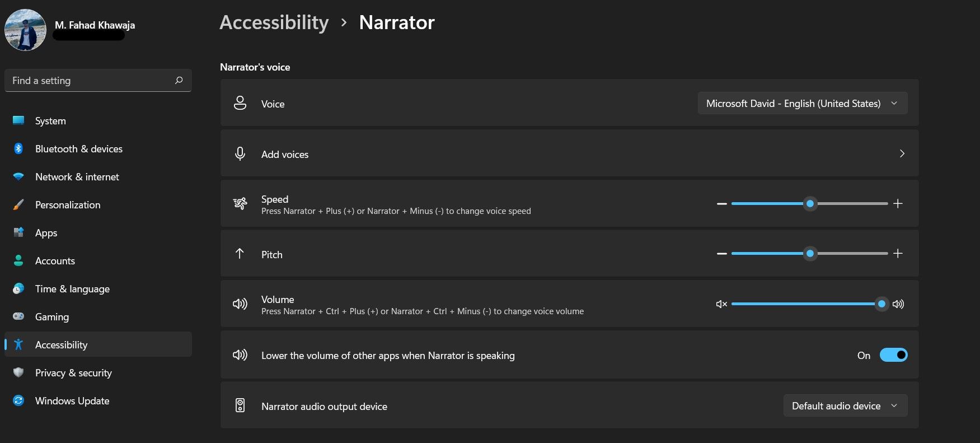Click the speed increase plus icon

898,204
